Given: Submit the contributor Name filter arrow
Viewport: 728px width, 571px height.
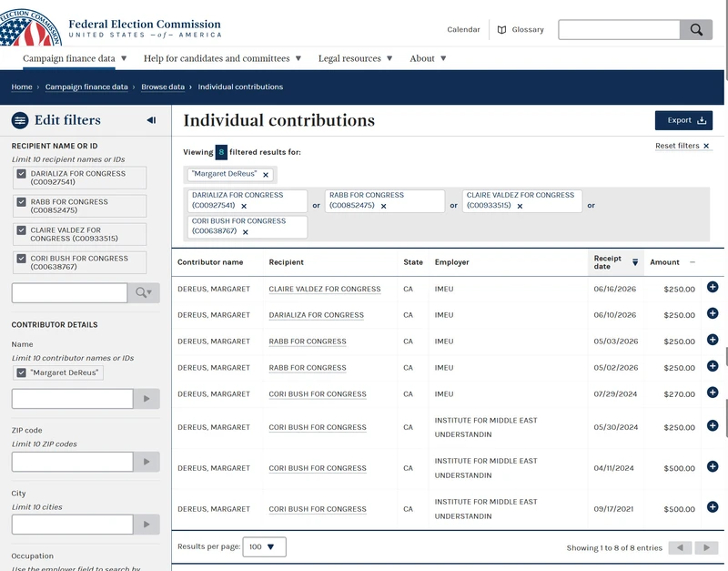Looking at the screenshot, I should (x=147, y=399).
